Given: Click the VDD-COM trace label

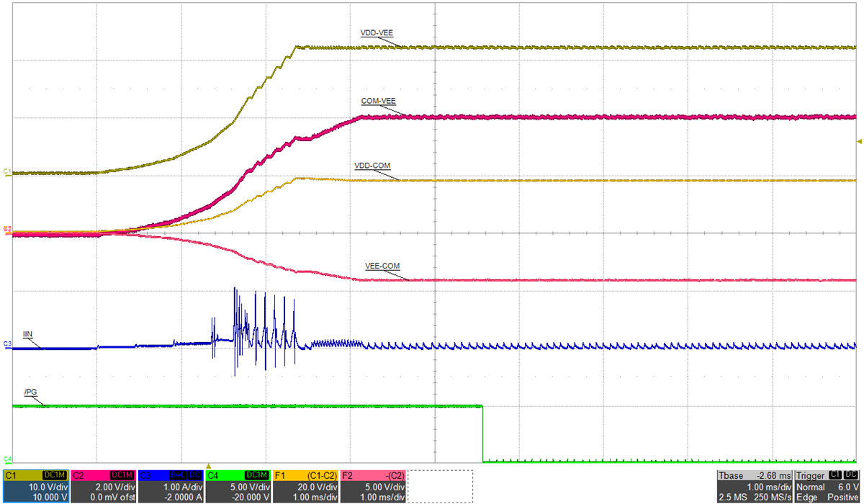Looking at the screenshot, I should click(372, 166).
